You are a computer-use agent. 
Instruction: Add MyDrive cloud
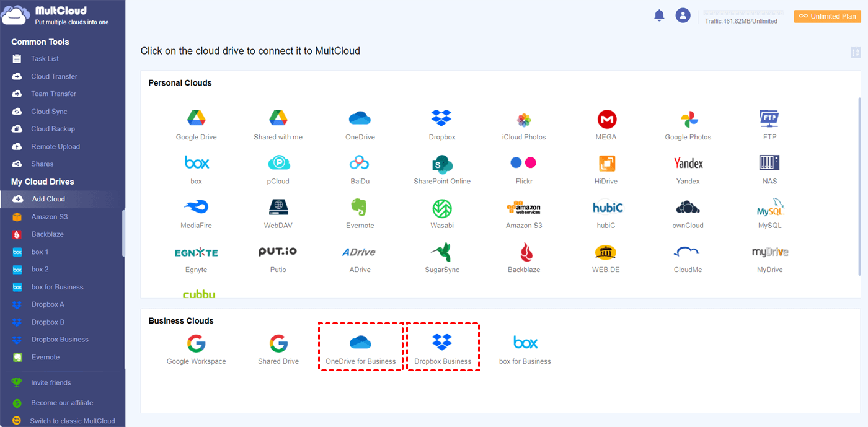click(770, 258)
